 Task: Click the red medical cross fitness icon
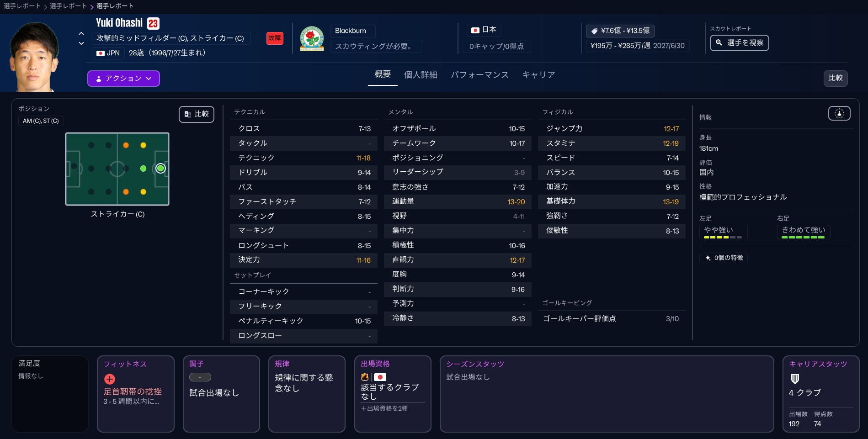click(110, 379)
